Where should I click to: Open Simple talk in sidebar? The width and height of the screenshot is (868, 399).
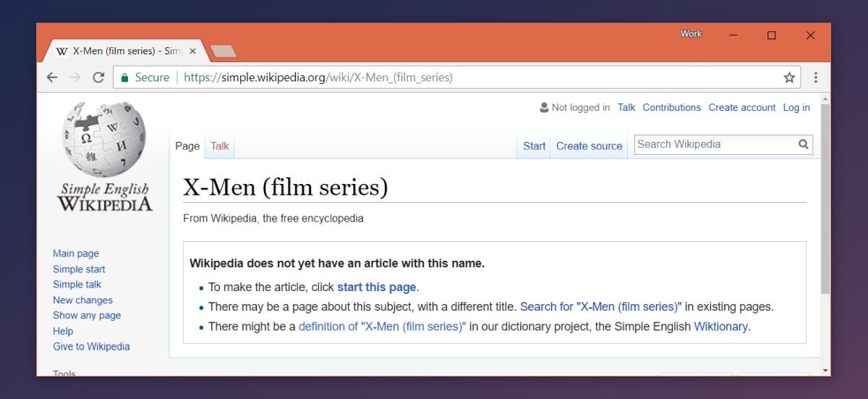pyautogui.click(x=77, y=285)
